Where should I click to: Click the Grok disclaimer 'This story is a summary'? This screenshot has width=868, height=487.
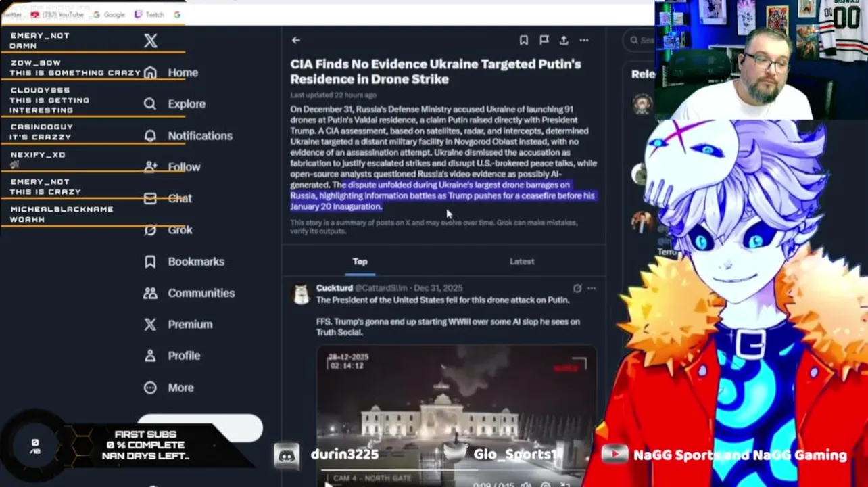[x=433, y=227]
